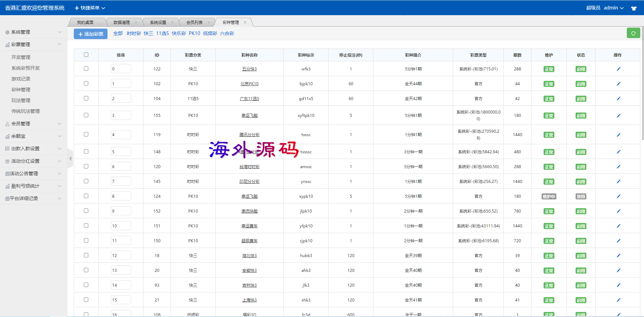Toggle the select-all checkbox in table header

[x=86, y=55]
